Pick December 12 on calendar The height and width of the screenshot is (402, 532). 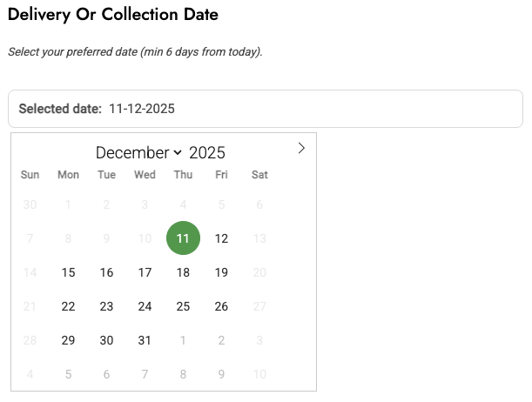click(x=221, y=238)
